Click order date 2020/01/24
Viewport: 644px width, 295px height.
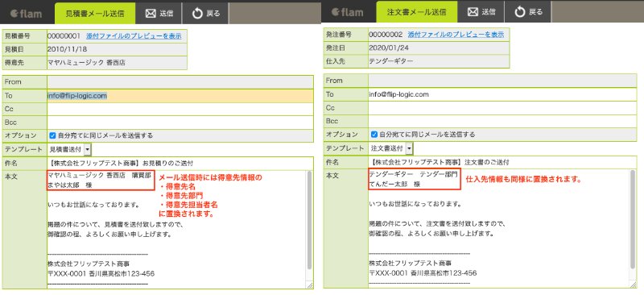[389, 48]
